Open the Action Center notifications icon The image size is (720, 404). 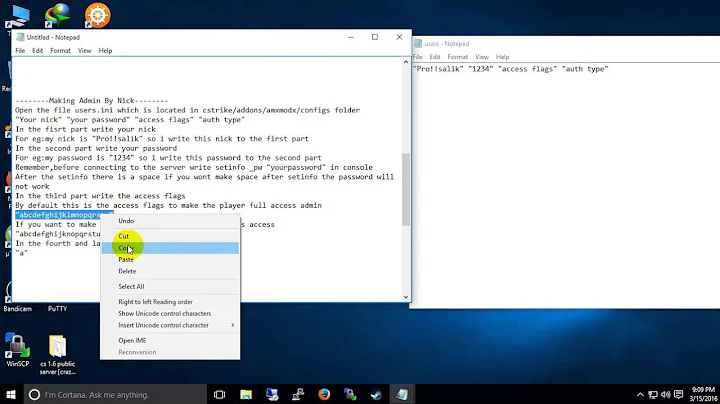click(x=679, y=394)
